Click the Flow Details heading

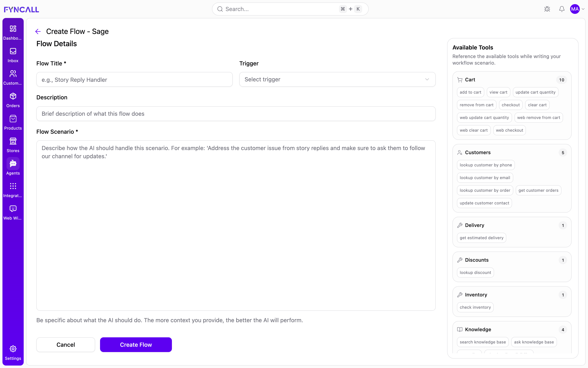click(57, 44)
